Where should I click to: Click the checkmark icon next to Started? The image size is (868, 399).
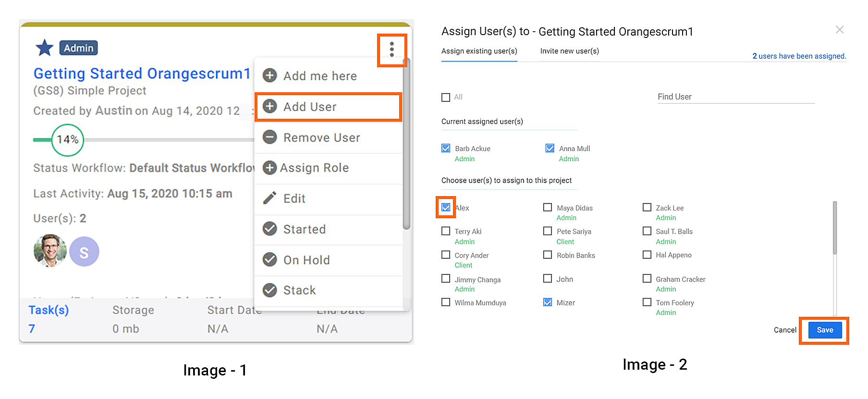270,229
